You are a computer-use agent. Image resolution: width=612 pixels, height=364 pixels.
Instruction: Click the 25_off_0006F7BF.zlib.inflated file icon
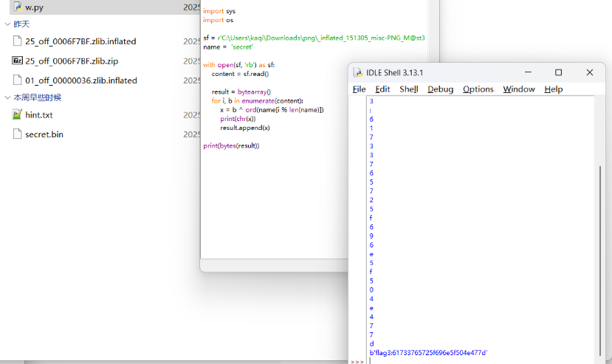[18, 41]
